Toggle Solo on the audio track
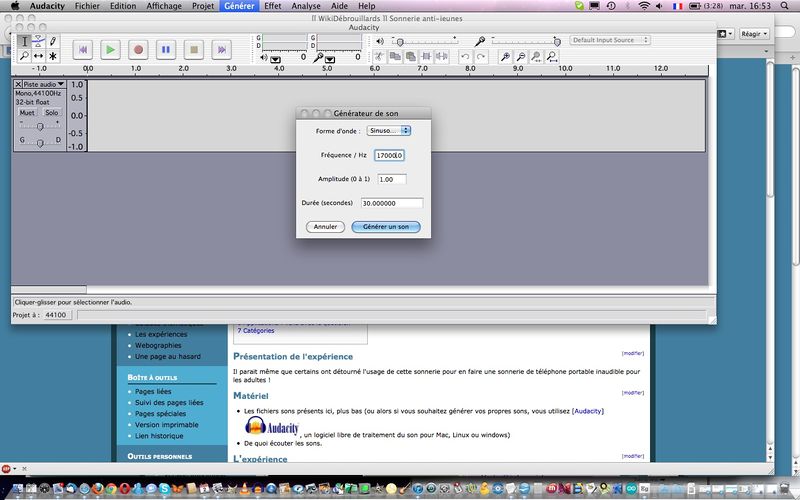 point(51,113)
